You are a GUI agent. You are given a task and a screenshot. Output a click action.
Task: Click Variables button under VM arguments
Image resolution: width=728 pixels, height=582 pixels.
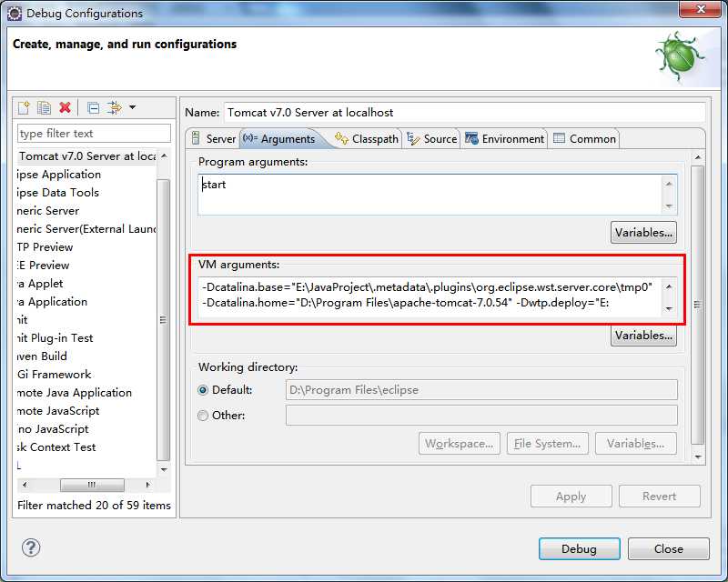click(x=643, y=335)
